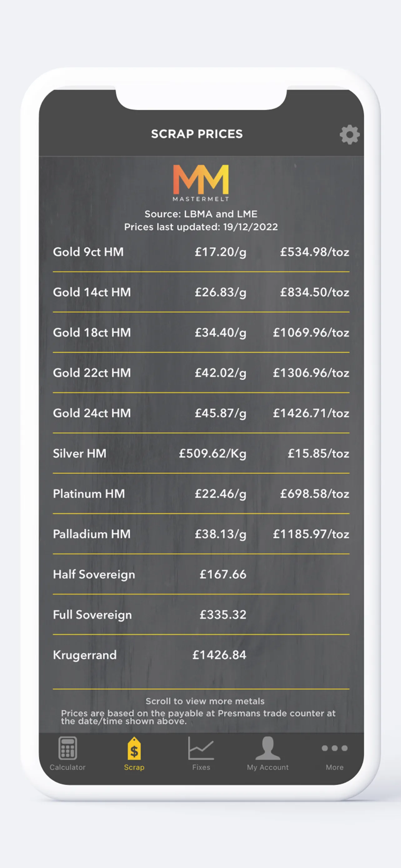Switch to the My Account tab label
This screenshot has width=401, height=868.
coord(268,767)
